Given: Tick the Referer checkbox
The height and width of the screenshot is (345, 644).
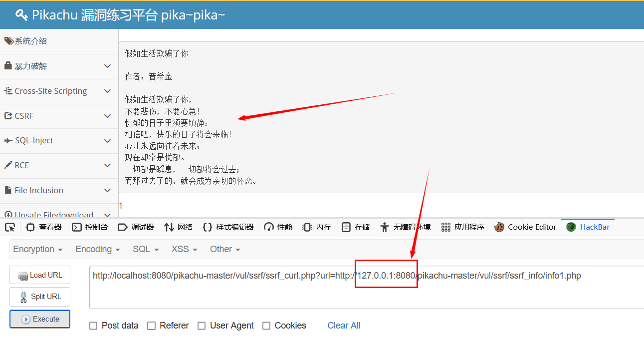Looking at the screenshot, I should 152,326.
